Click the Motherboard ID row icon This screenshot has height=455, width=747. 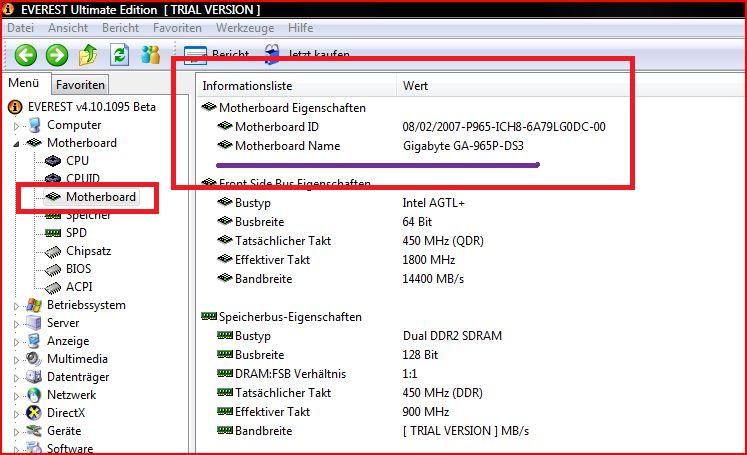tap(225, 126)
